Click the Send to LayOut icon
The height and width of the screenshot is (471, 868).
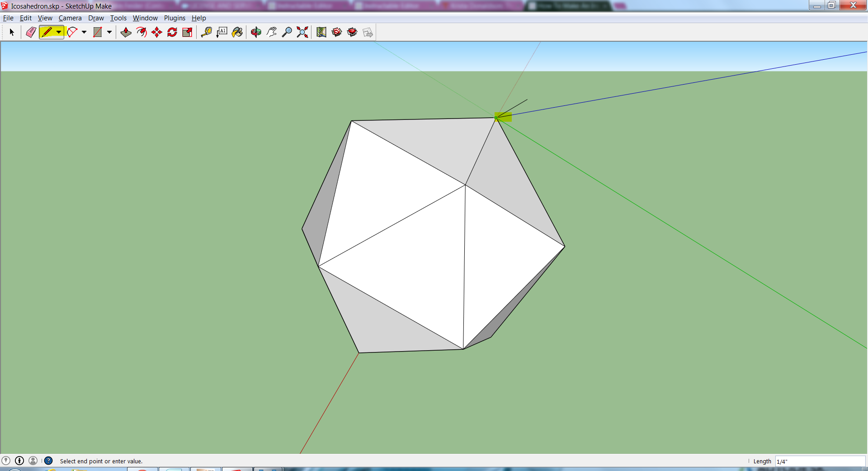point(368,32)
